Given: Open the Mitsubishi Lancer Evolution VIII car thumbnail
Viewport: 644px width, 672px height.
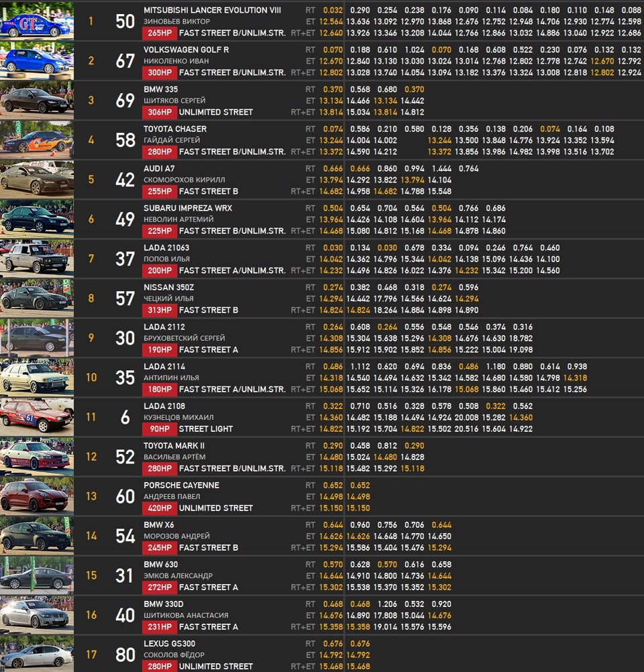Looking at the screenshot, I should coord(37,21).
